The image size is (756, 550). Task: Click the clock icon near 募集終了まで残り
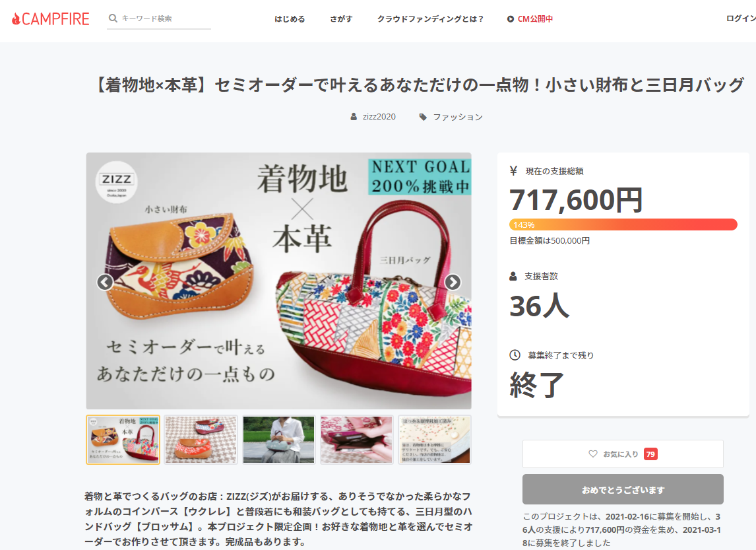coord(515,355)
